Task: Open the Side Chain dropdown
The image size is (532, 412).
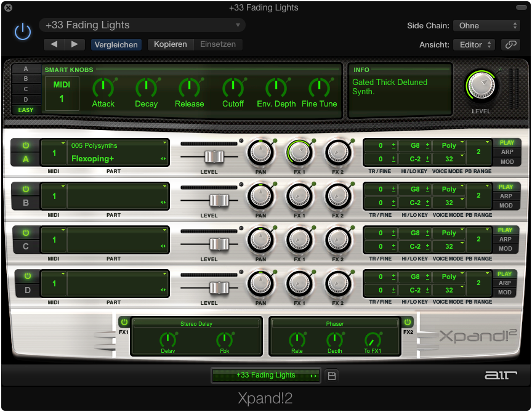Action: [x=486, y=26]
